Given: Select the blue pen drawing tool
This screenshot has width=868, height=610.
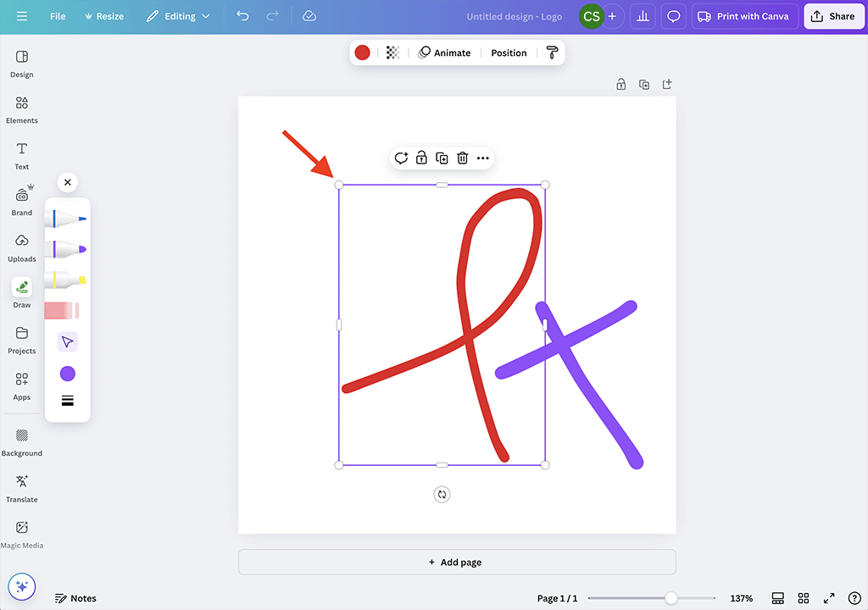Looking at the screenshot, I should click(x=66, y=219).
